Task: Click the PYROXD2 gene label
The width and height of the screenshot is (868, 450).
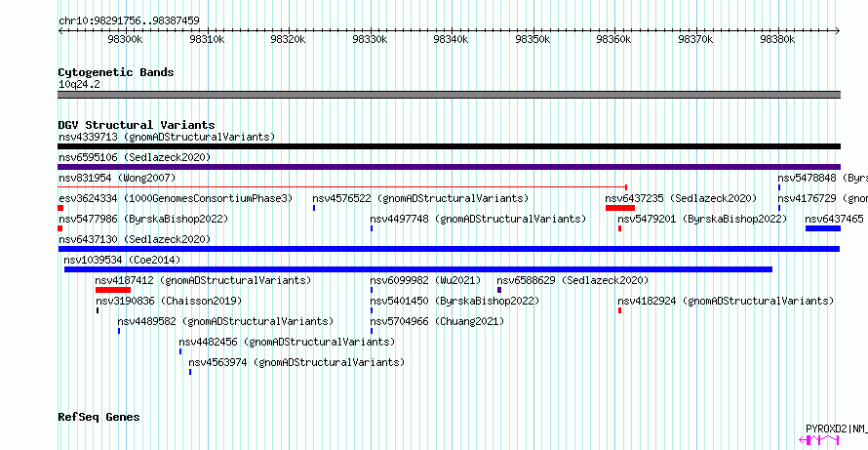Action: pos(837,429)
